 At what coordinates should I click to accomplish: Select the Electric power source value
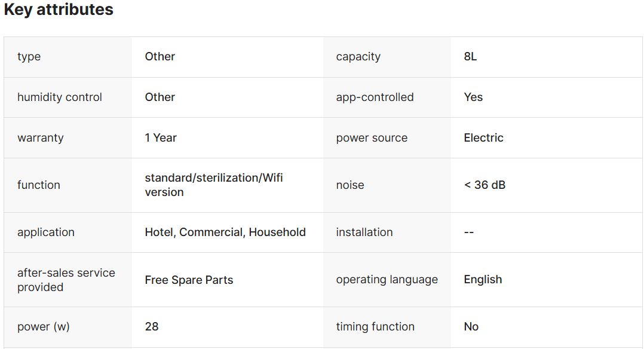(483, 138)
